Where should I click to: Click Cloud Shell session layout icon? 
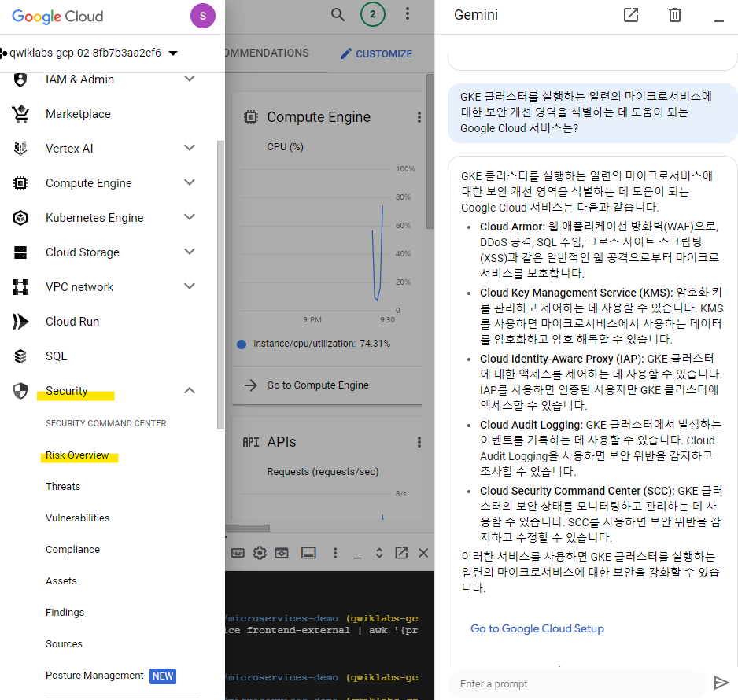coord(308,553)
